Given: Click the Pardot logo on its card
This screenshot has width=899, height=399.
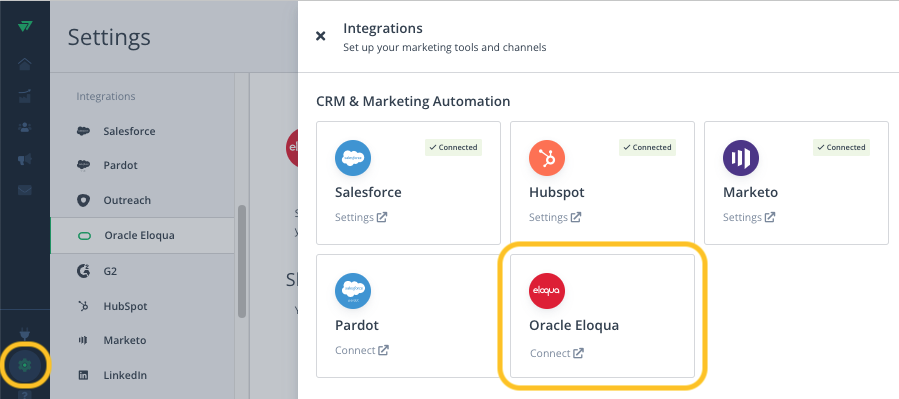Looking at the screenshot, I should pyautogui.click(x=353, y=291).
